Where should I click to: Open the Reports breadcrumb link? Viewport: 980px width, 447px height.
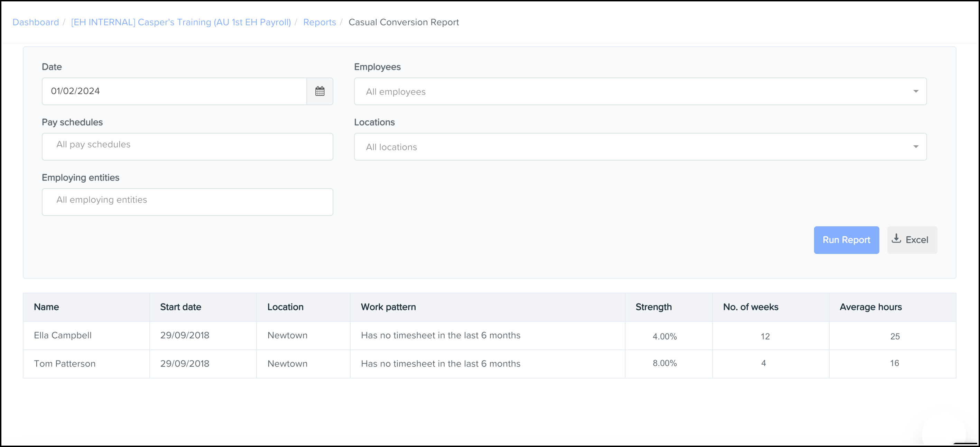point(319,22)
